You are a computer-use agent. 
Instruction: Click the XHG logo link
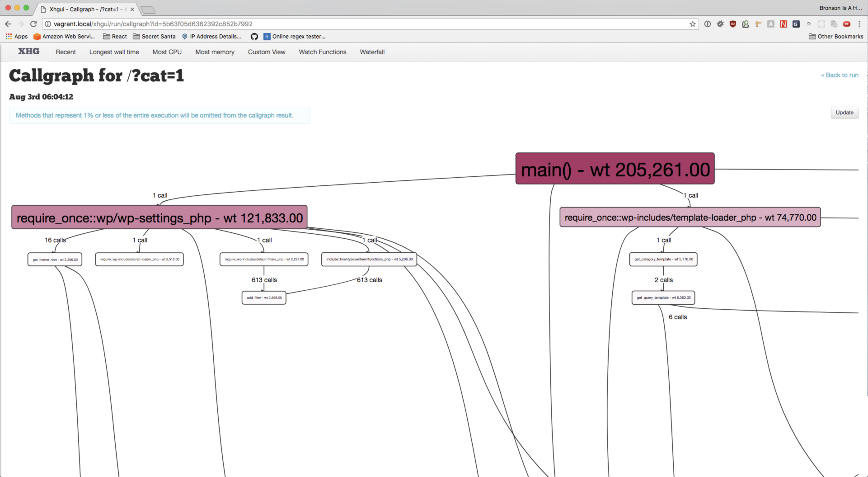(x=28, y=52)
